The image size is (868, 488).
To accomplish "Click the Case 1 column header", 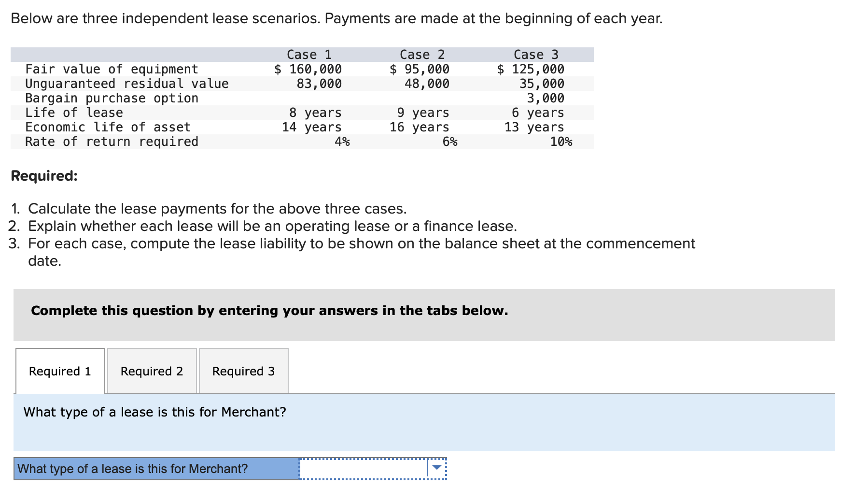I will coord(309,54).
